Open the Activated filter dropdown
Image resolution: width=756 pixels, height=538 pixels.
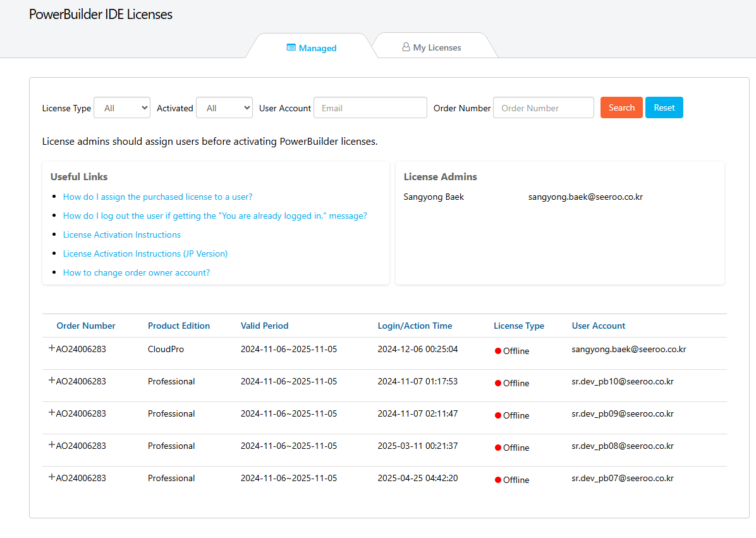[x=224, y=108]
